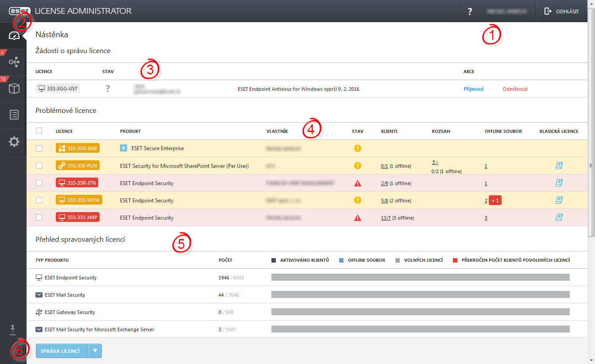
Task: Open classic license icon for 333-333-W7W
Action: [x=559, y=200]
